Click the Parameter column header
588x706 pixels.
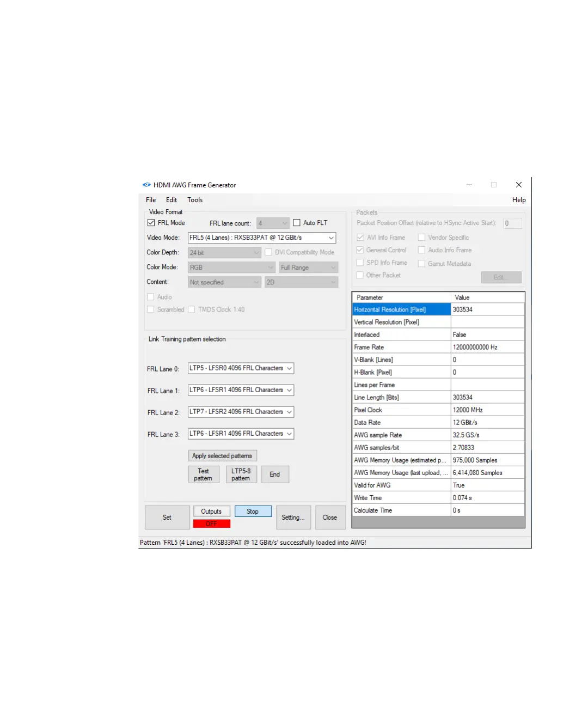point(402,297)
